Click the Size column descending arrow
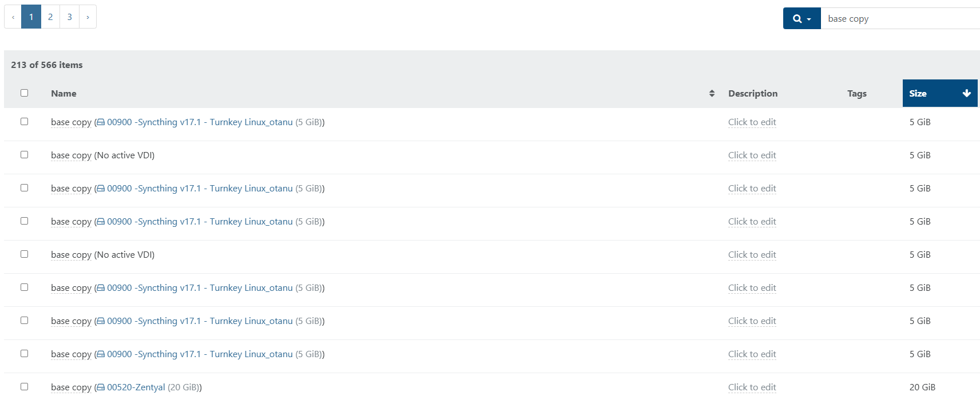 (966, 93)
